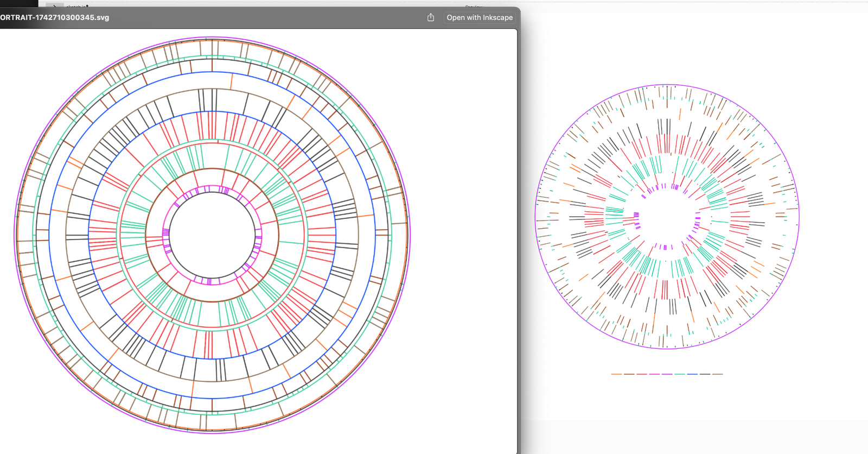
Task: Select the magenta pink legend swatch
Action: click(x=654, y=374)
